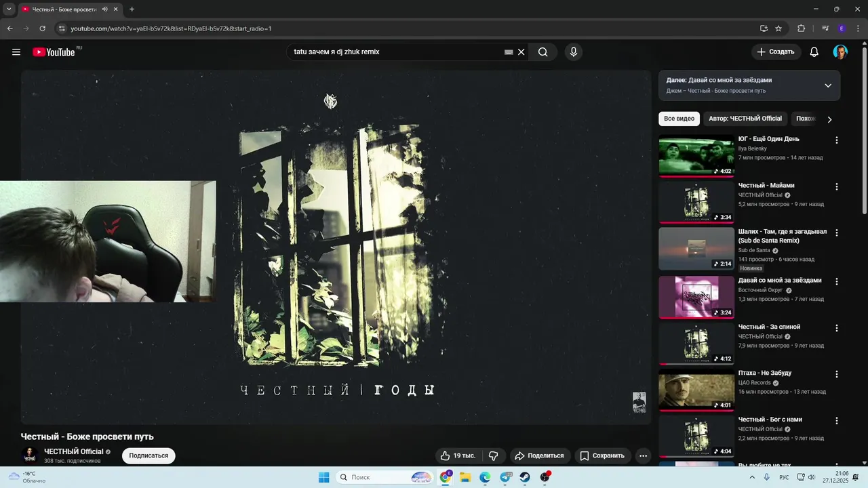
Task: Open Chrome media controls icon
Action: point(825,28)
